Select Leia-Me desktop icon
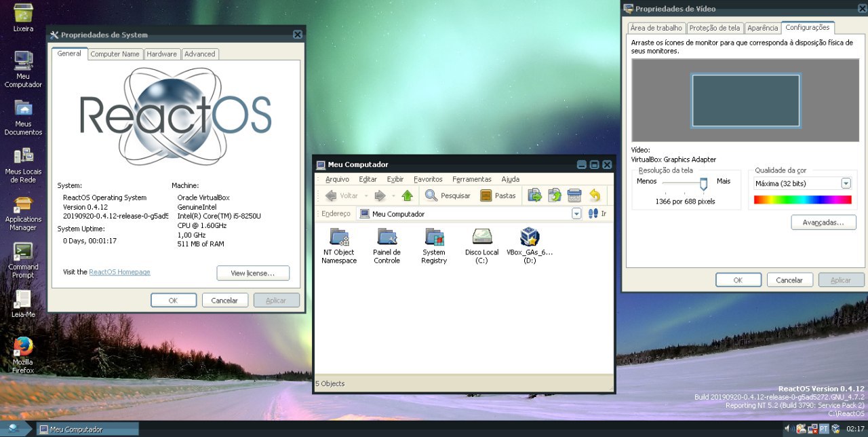 (x=23, y=304)
